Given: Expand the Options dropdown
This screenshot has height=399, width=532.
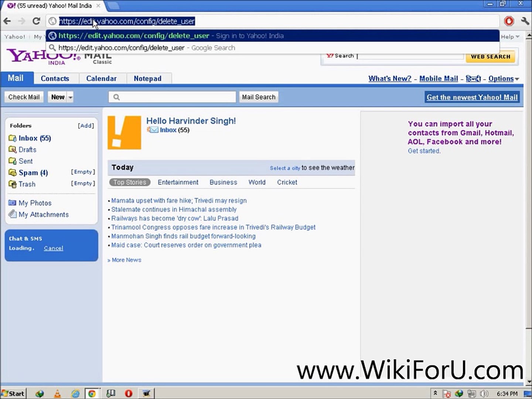Looking at the screenshot, I should [504, 79].
